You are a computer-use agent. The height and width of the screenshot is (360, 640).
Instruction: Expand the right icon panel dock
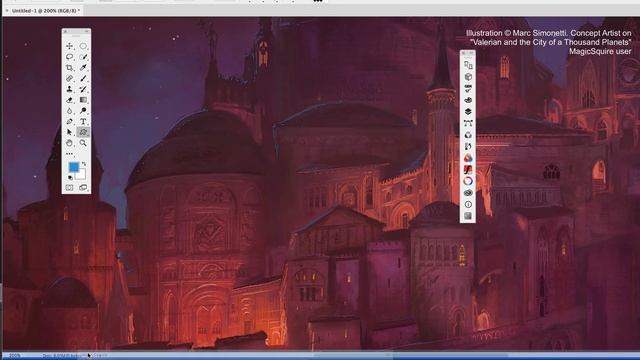[x=471, y=53]
